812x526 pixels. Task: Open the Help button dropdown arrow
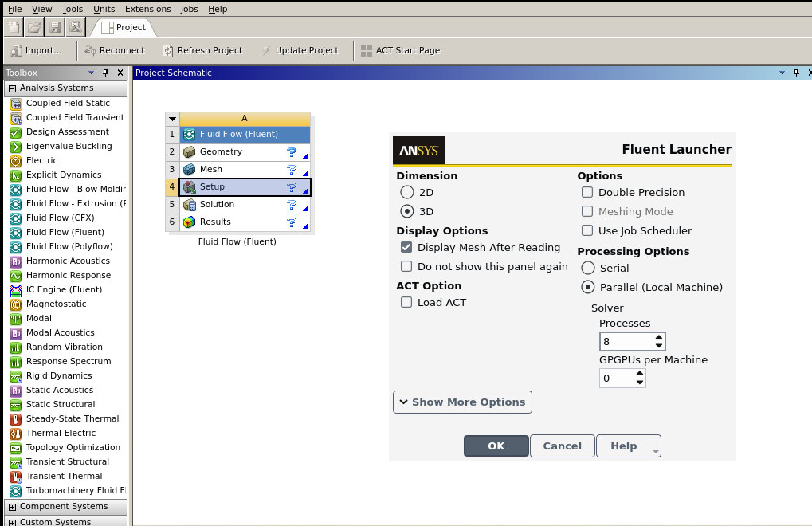[x=656, y=451]
